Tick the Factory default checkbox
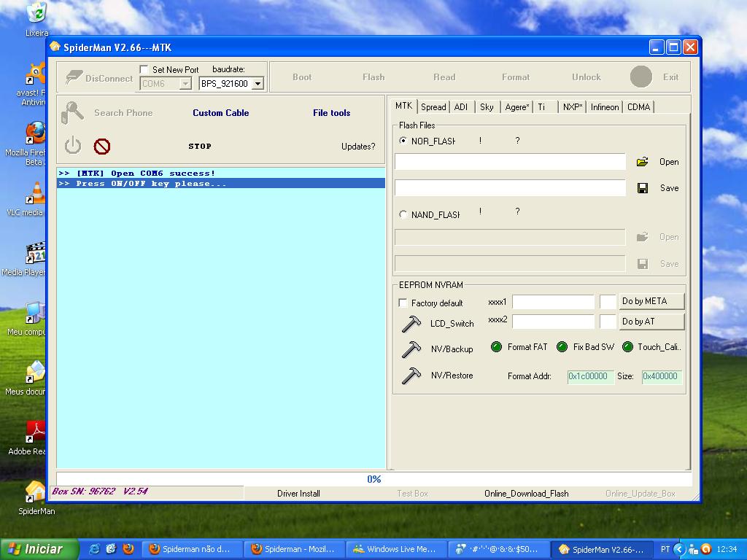This screenshot has width=747, height=560. click(403, 303)
